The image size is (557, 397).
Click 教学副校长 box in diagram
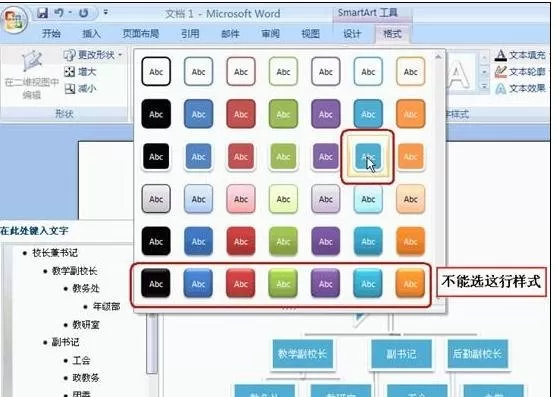[x=303, y=354]
